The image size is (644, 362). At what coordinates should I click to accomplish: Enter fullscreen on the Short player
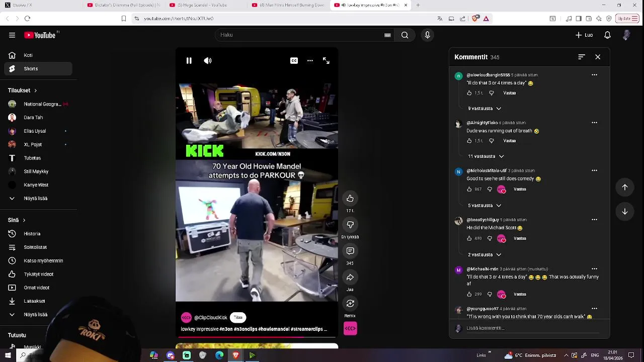point(326,61)
